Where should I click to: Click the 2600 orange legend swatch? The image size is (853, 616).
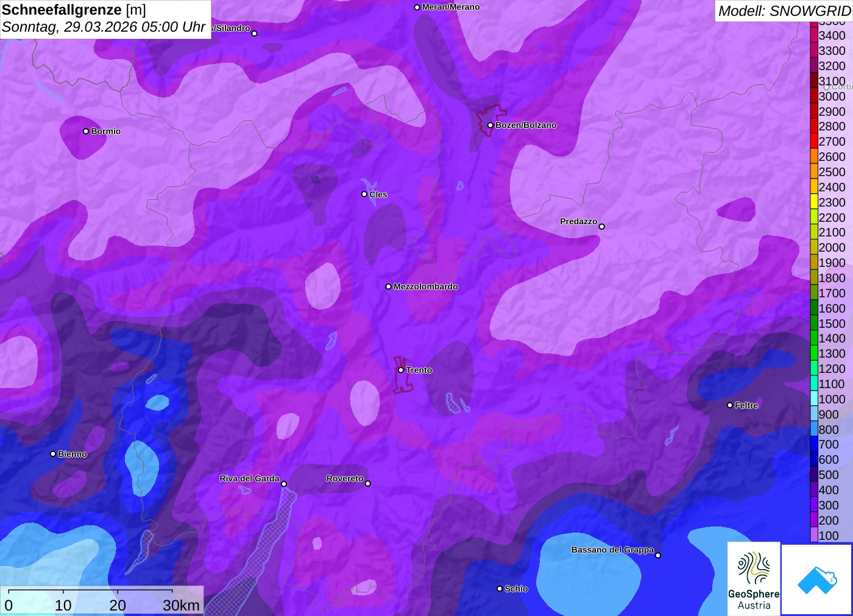coord(814,157)
